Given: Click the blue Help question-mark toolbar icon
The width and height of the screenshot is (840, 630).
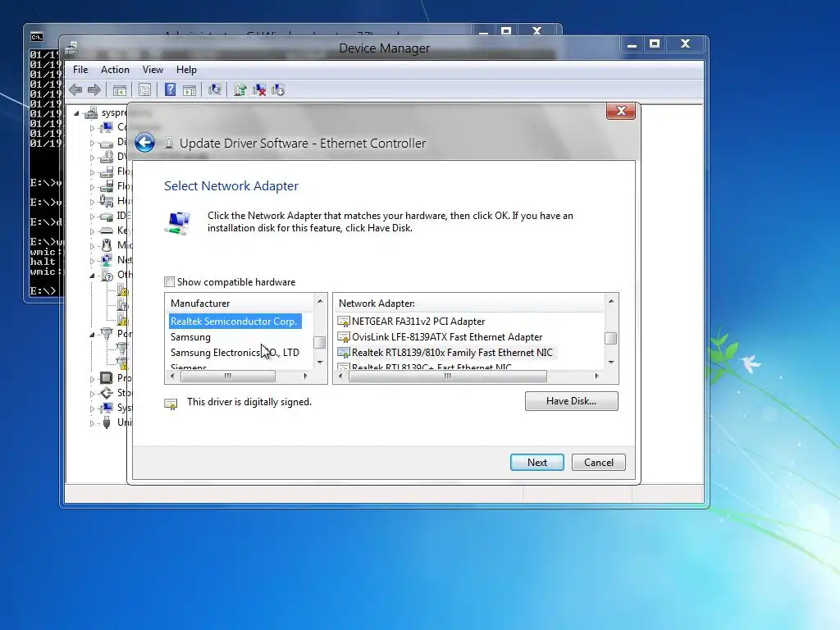Looking at the screenshot, I should (x=170, y=89).
